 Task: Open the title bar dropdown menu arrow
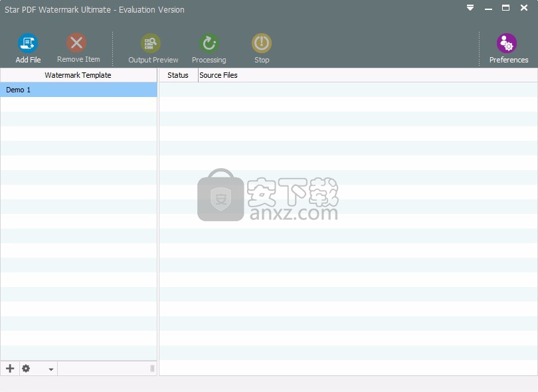470,7
